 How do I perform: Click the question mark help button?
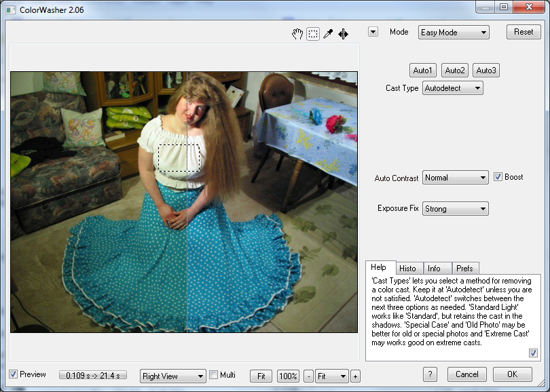click(430, 374)
